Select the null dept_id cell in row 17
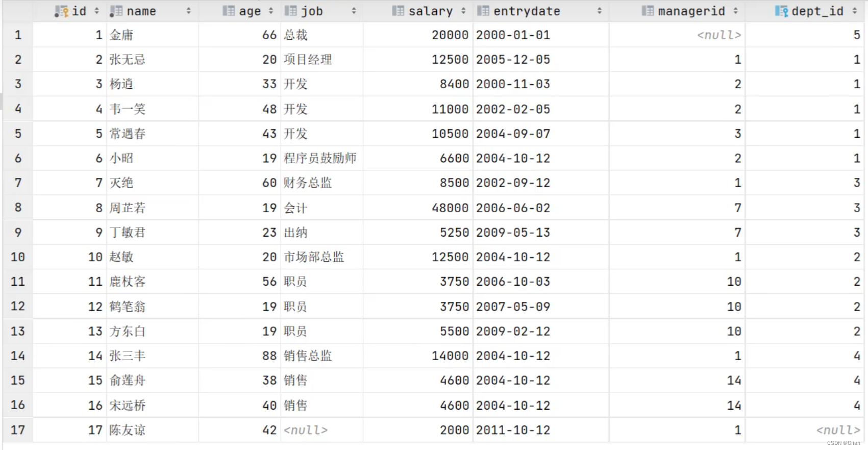This screenshot has height=450, width=868. 804,430
